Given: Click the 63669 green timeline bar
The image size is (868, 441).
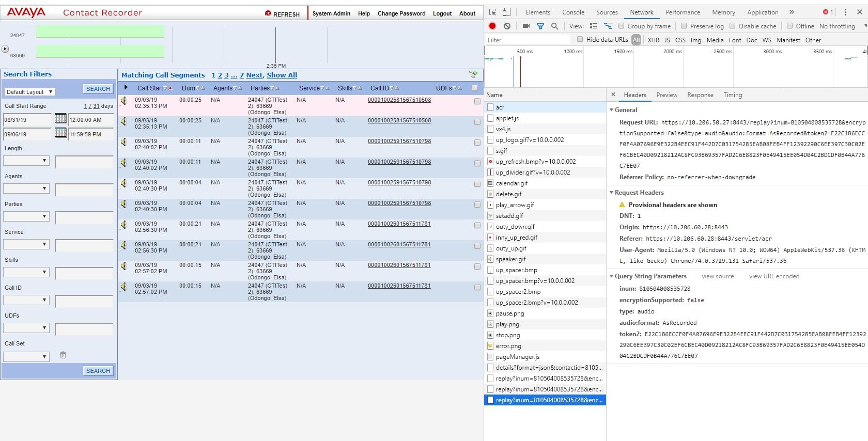Looking at the screenshot, I should pyautogui.click(x=100, y=51).
